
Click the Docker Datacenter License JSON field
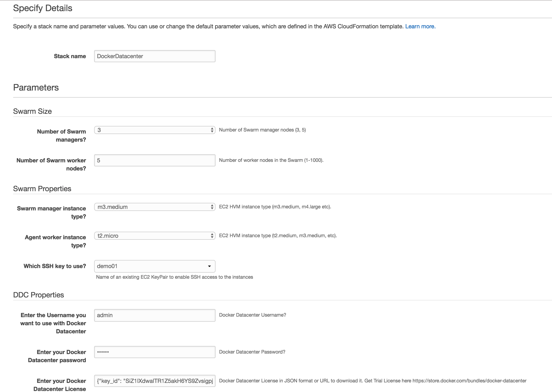click(x=155, y=381)
